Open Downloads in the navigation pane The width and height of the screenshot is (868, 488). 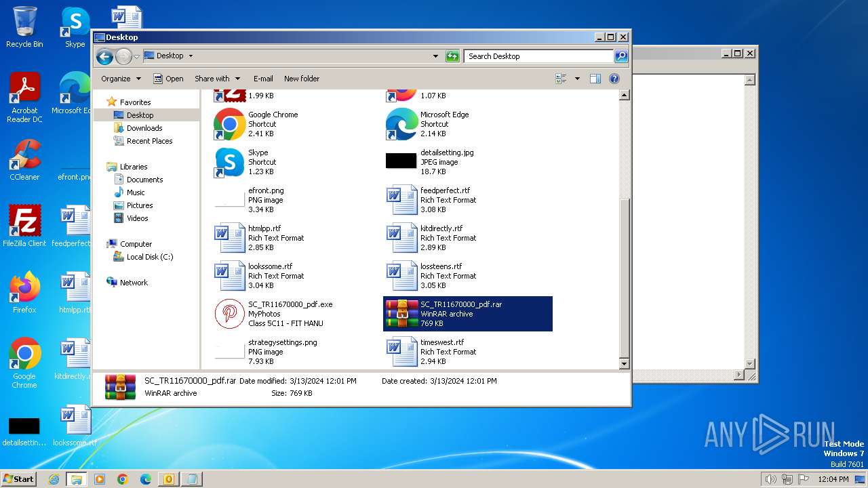tap(144, 128)
